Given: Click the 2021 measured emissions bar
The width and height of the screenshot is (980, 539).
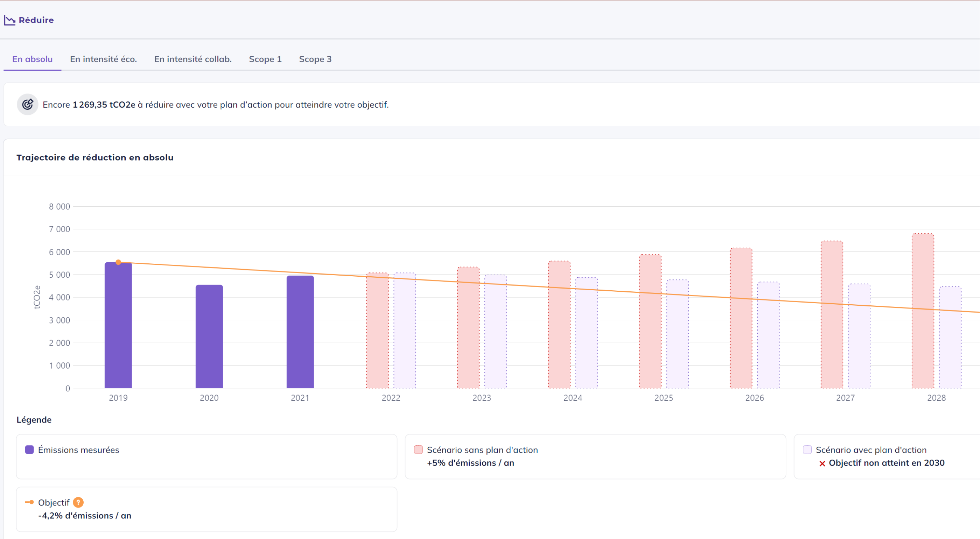Looking at the screenshot, I should tap(300, 333).
